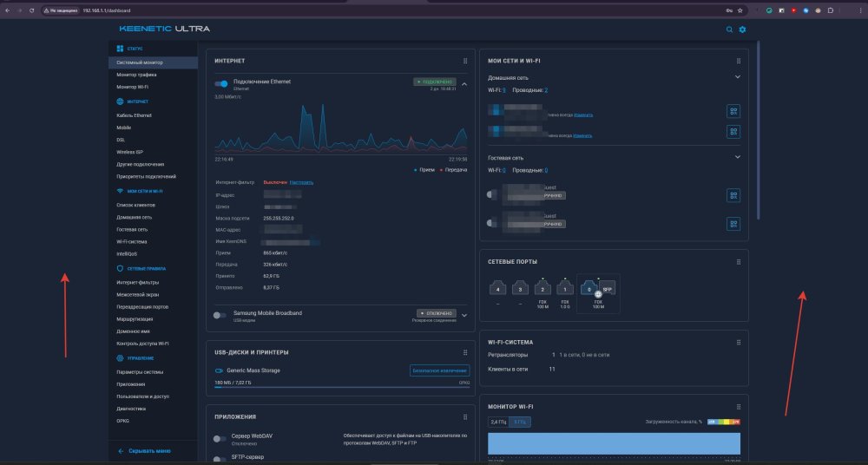This screenshot has height=465, width=868.
Task: Click the gear icon of УПРАВЛЕНИЕ section
Action: coord(120,358)
